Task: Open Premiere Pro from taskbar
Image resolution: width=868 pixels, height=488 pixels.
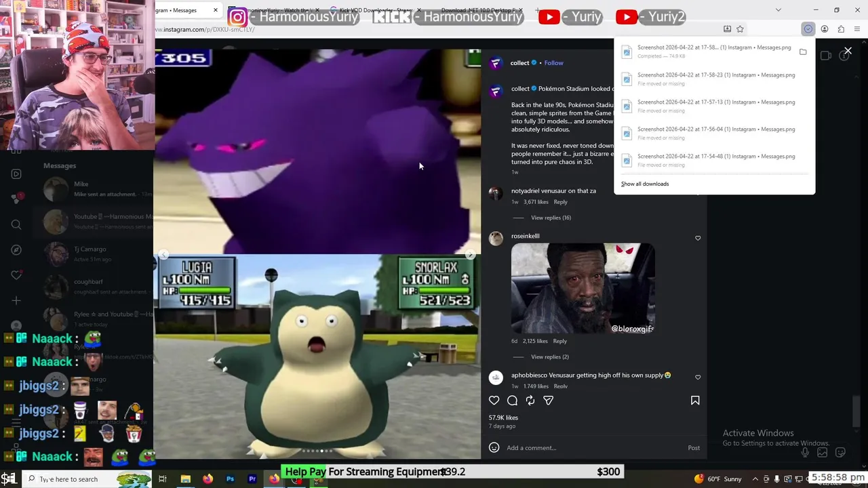Action: [x=252, y=479]
